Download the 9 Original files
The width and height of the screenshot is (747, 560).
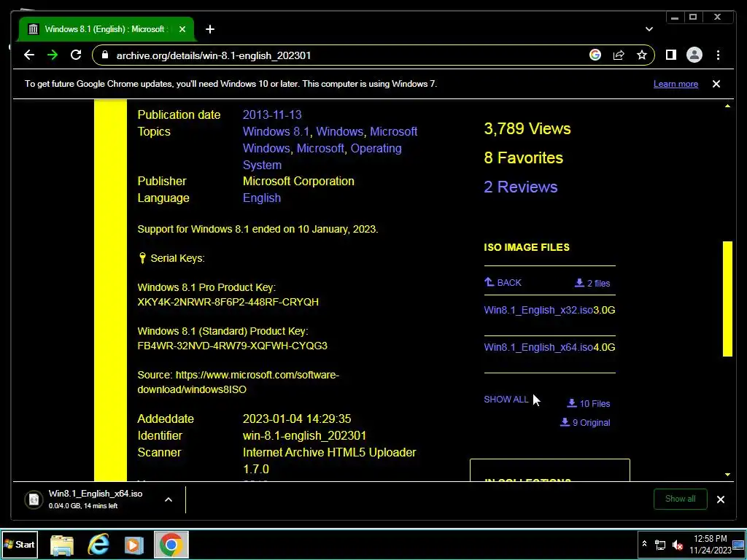[x=585, y=422]
